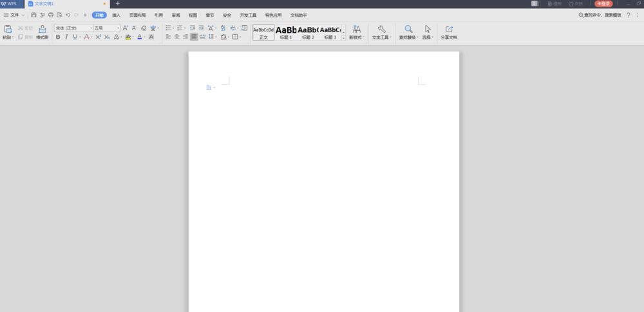Apply superscript formatting
The image size is (644, 312).
coord(99,37)
